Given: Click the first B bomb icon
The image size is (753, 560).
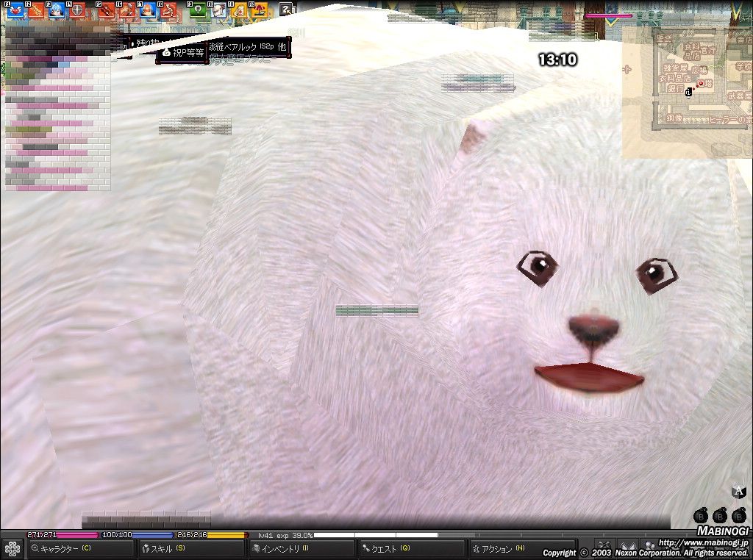Looking at the screenshot, I should click(x=701, y=516).
